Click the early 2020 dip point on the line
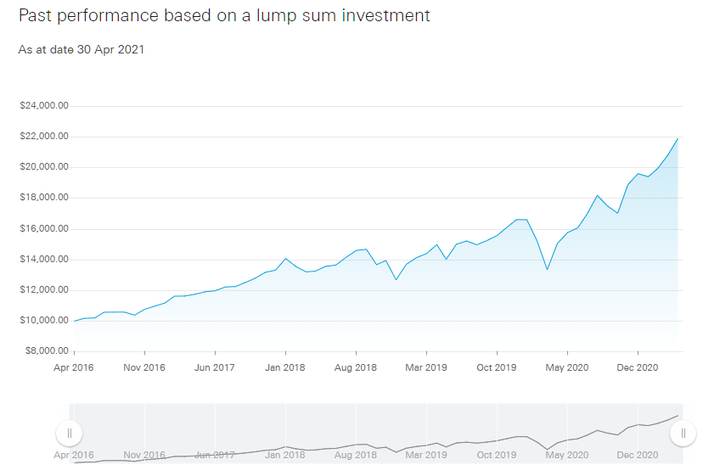The image size is (720, 476). (x=547, y=269)
